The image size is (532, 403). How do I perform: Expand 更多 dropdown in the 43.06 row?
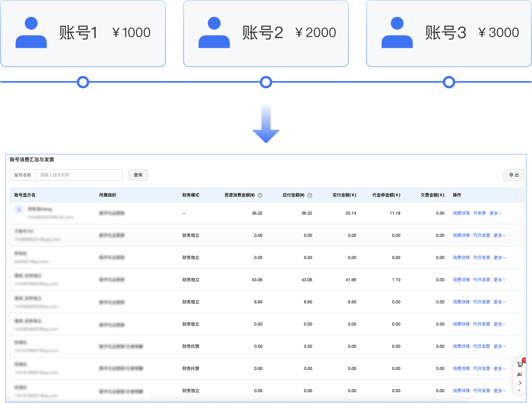click(x=500, y=280)
